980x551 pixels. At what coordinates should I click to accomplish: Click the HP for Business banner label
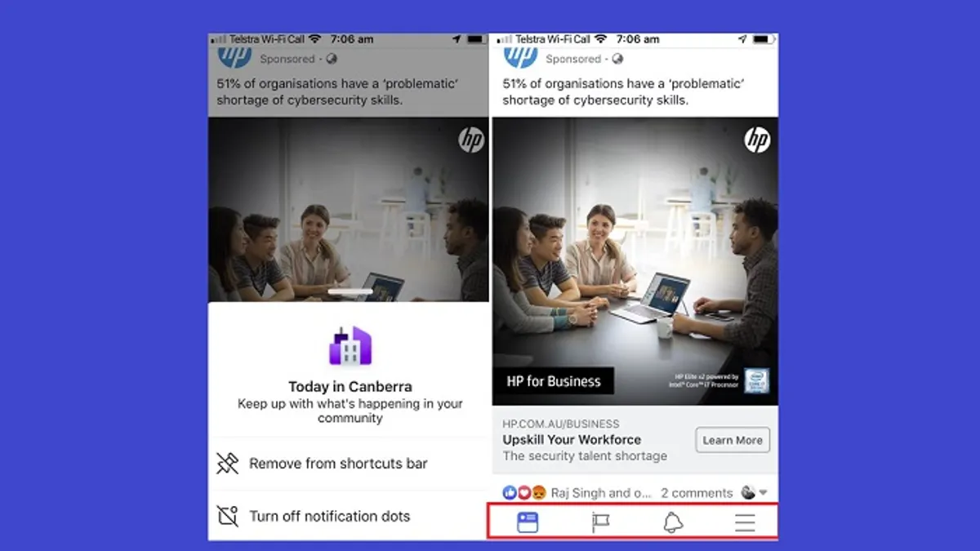(554, 381)
